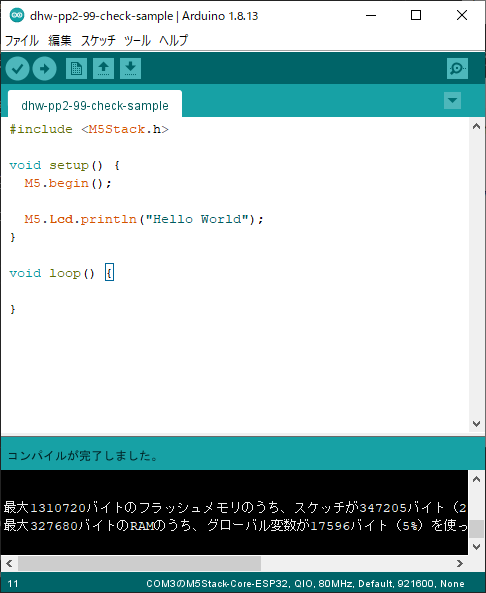Click the console scrollbar down arrow
The width and height of the screenshot is (486, 593).
pos(477,546)
